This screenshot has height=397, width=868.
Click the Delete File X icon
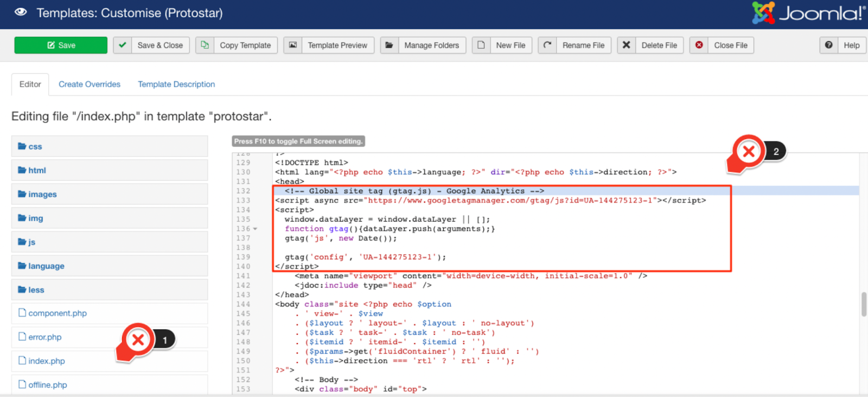(626, 45)
